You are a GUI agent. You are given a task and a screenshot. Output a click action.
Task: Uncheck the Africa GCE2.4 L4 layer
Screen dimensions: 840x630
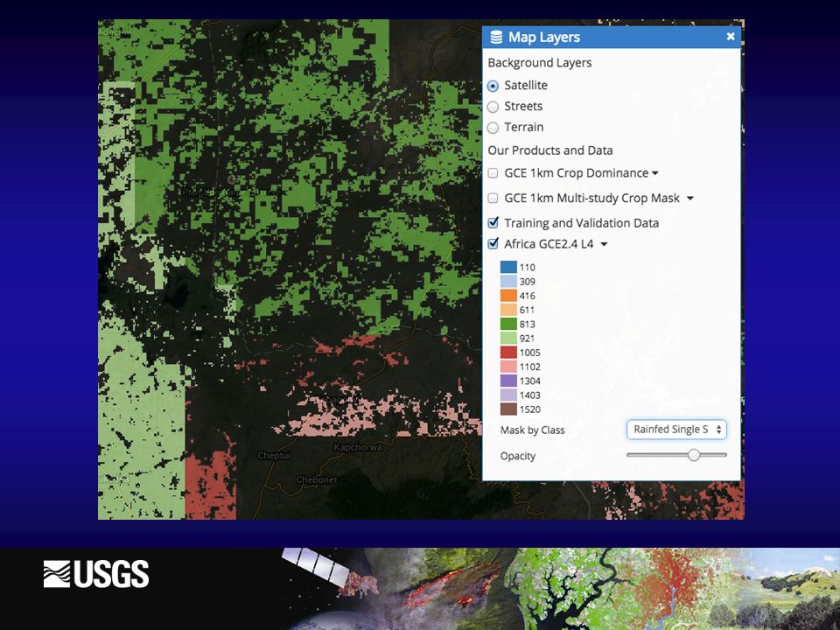click(x=493, y=244)
